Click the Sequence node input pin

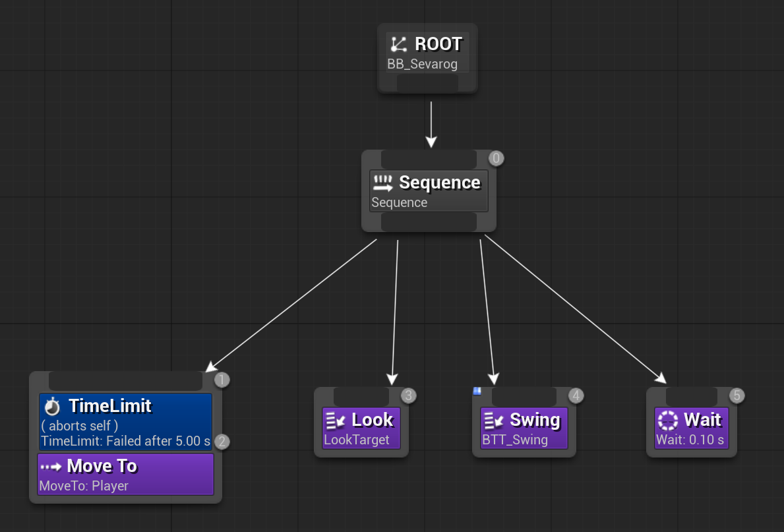pos(429,160)
